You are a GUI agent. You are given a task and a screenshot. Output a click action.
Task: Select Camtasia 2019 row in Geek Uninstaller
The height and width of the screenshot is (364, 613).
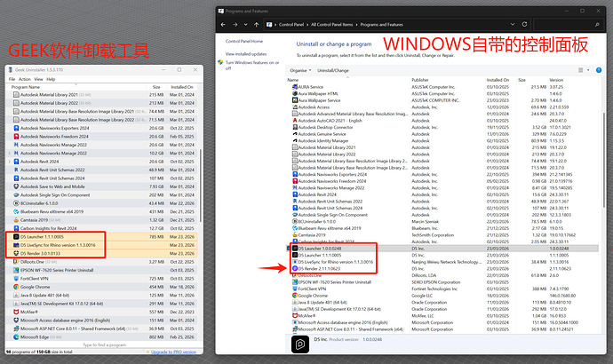click(x=101, y=220)
